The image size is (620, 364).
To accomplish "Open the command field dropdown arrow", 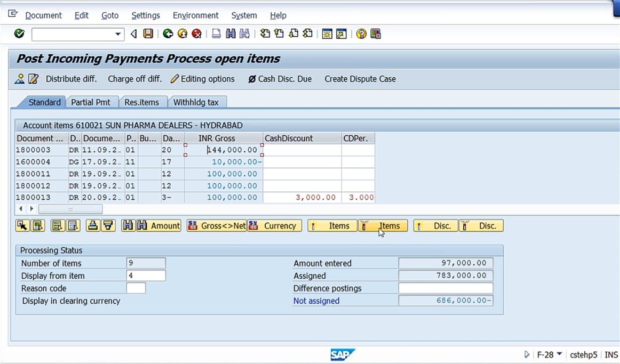I will pyautogui.click(x=118, y=34).
